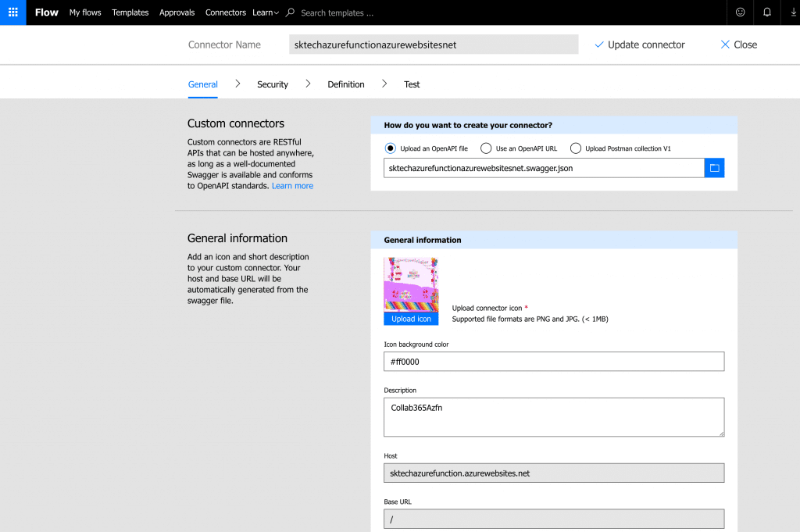Viewport: 800px width, 532px height.
Task: Click the uploaded connector icon preview
Action: [x=410, y=283]
